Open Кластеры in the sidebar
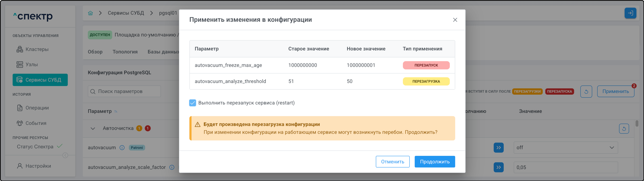 click(37, 49)
